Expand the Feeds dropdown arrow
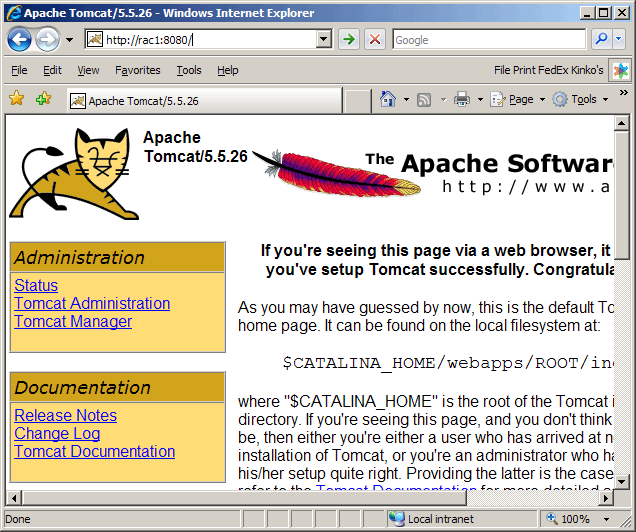Image resolution: width=636 pixels, height=532 pixels. [443, 99]
